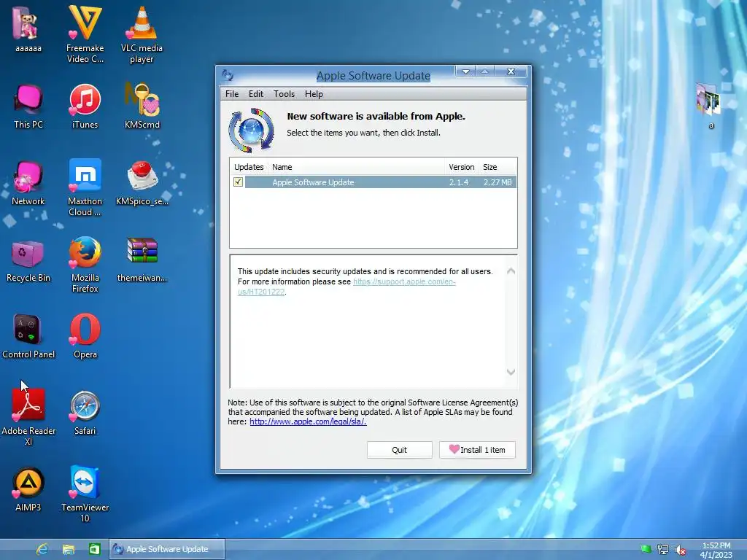Close the Apple Software Update window

click(x=511, y=71)
